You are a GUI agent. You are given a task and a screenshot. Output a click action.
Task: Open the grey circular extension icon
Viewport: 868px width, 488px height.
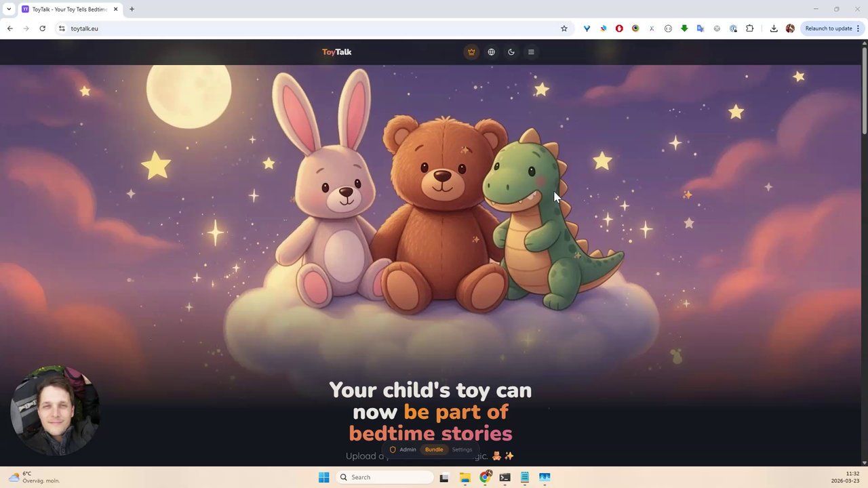717,28
